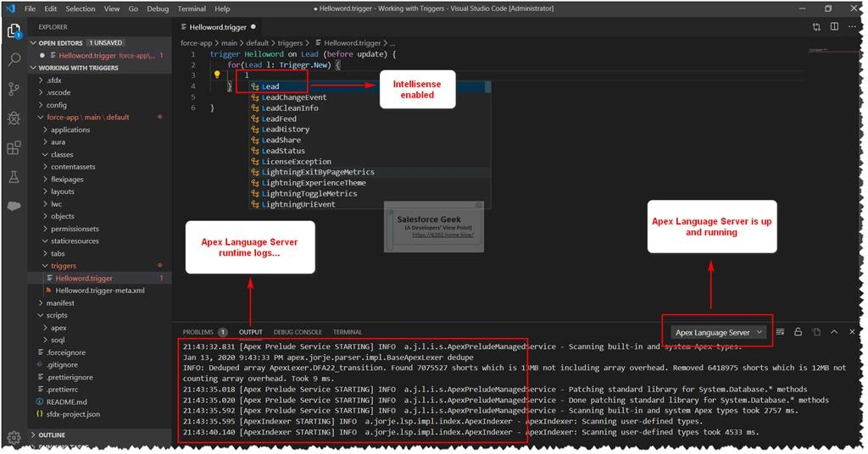The height and width of the screenshot is (454, 868).
Task: Open the README.md file
Action: [x=66, y=402]
